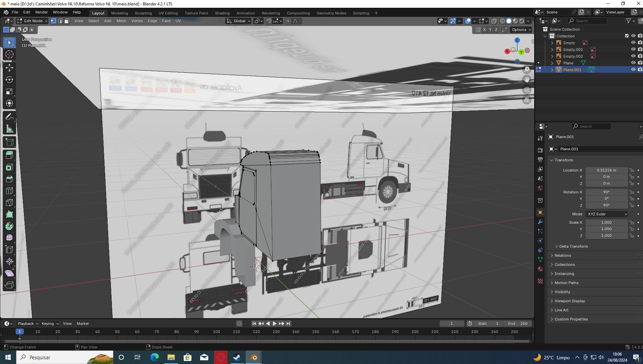Expand the Relations panel

tap(563, 255)
